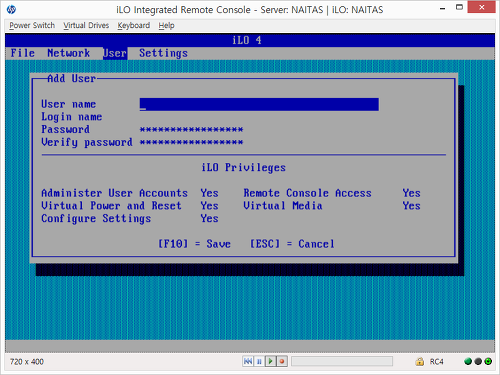Maximize the Remote Console window

pos(459,7)
